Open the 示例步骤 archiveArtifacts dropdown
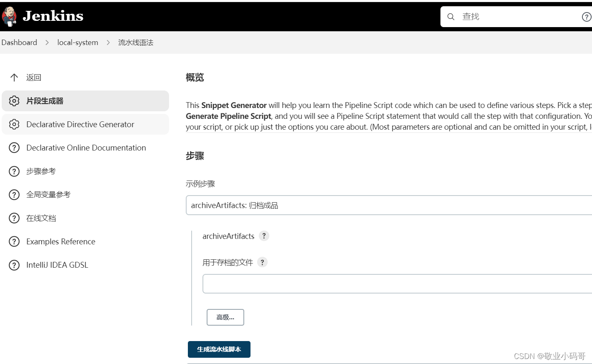 (x=389, y=205)
